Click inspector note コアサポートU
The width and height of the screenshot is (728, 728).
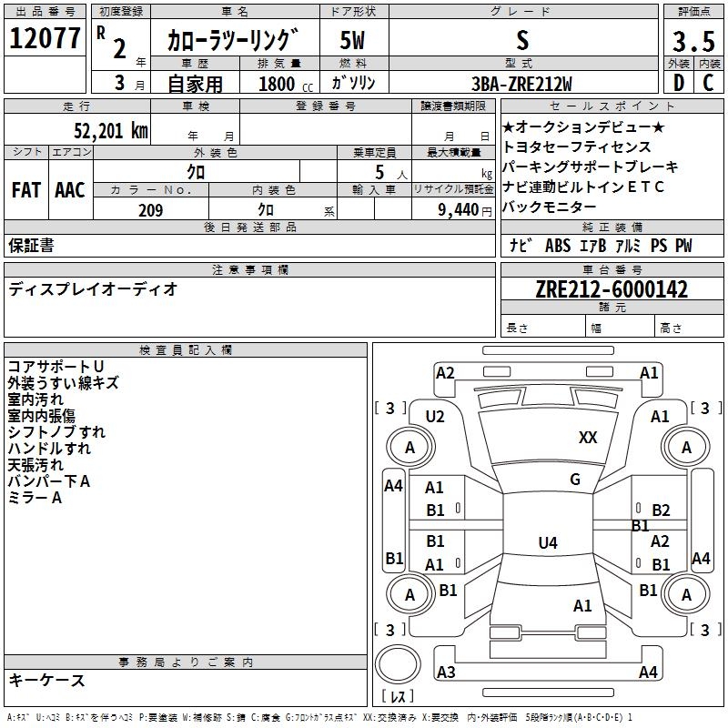click(56, 367)
